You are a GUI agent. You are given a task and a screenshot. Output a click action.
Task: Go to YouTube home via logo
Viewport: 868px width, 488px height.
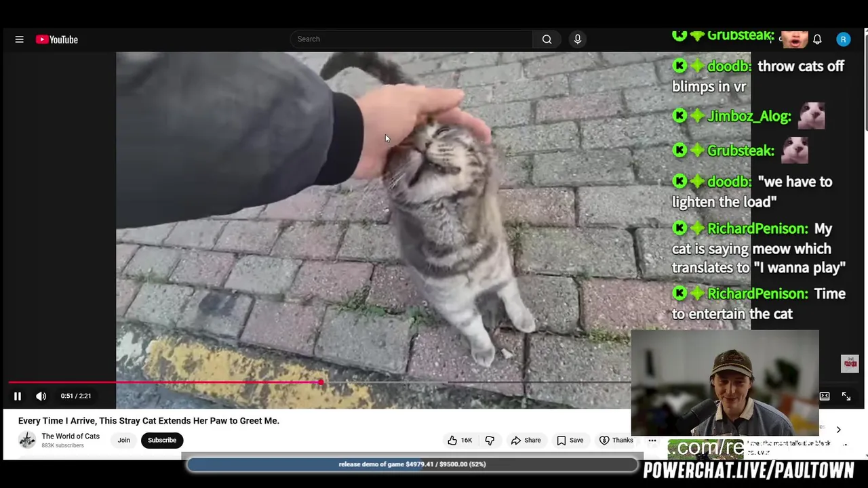click(x=57, y=39)
